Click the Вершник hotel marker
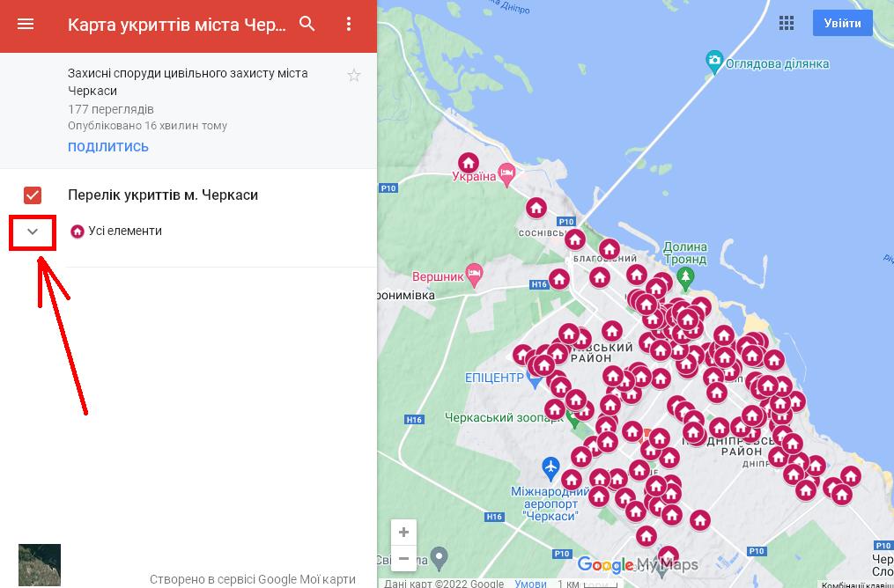Screen dimensions: 894x588 point(475,273)
